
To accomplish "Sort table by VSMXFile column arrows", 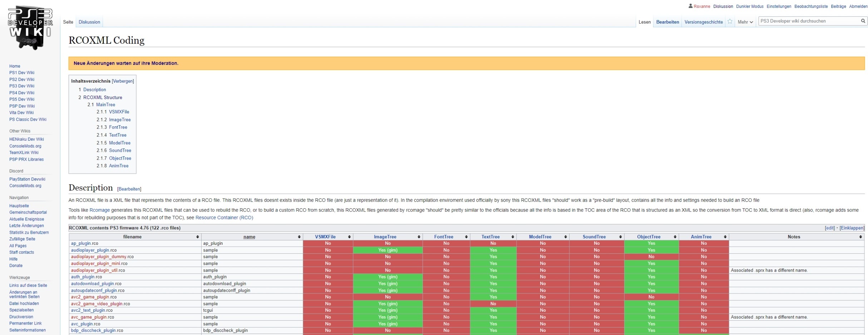I will [x=349, y=237].
